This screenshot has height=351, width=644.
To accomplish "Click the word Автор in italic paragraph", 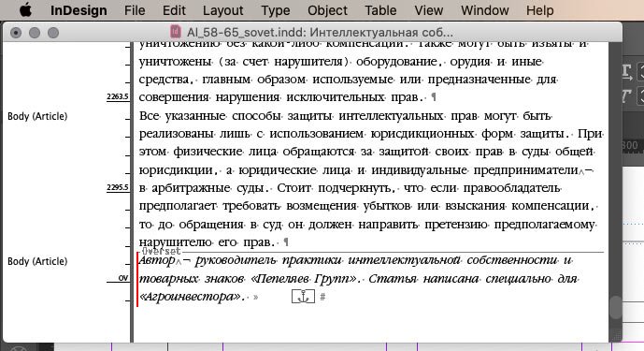I will [157, 260].
